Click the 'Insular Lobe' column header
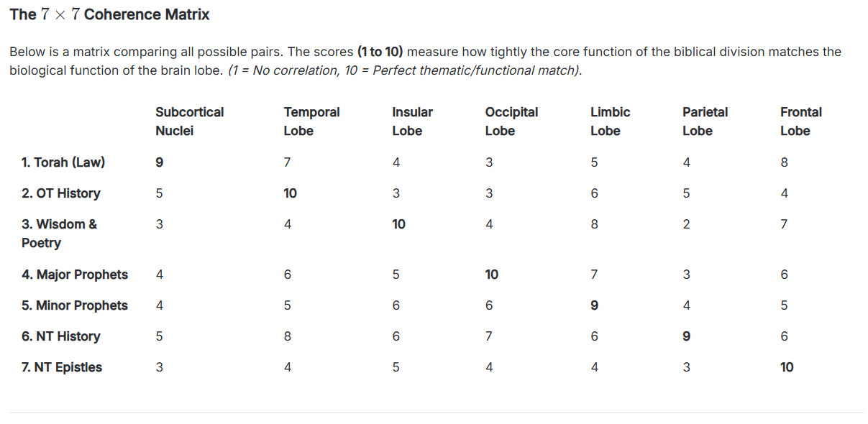 (412, 121)
